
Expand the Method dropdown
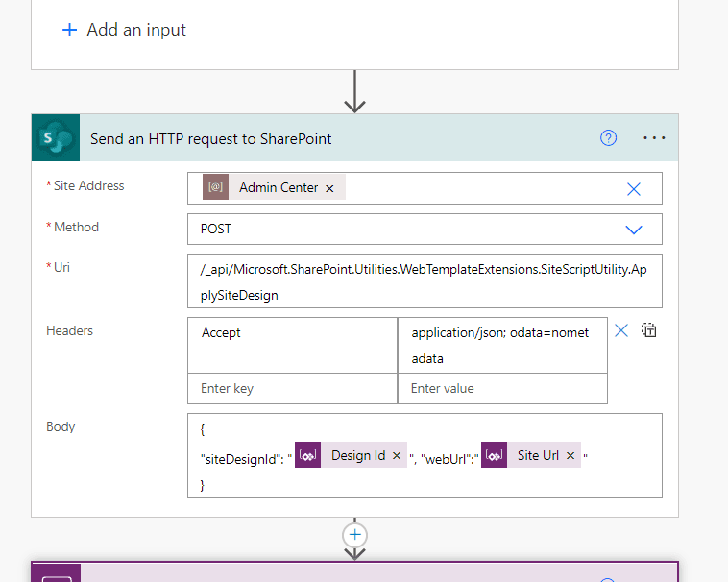(634, 230)
